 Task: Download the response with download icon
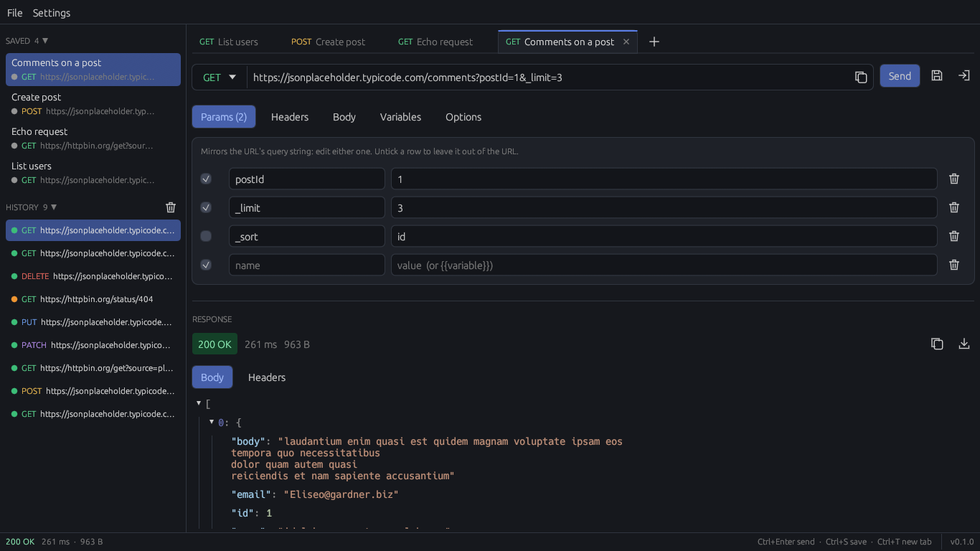(964, 344)
